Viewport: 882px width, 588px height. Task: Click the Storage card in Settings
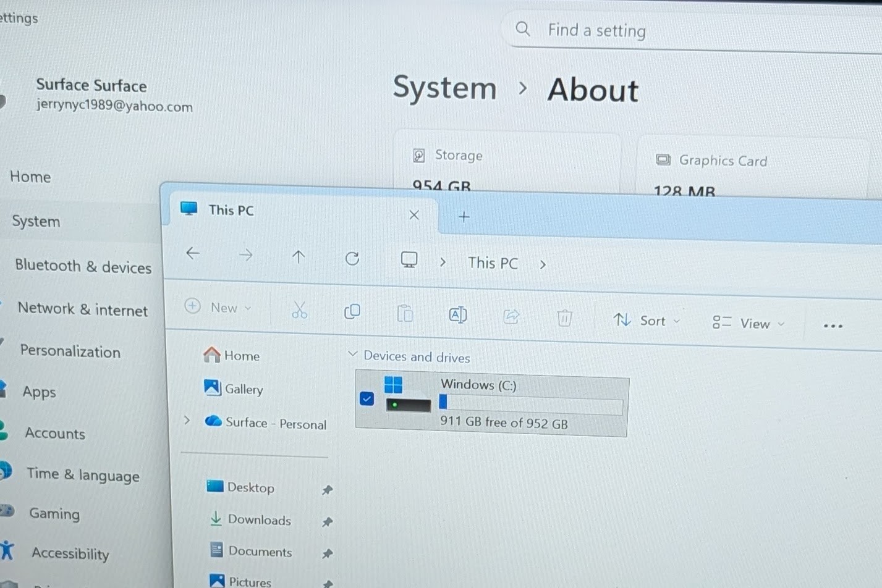[508, 162]
